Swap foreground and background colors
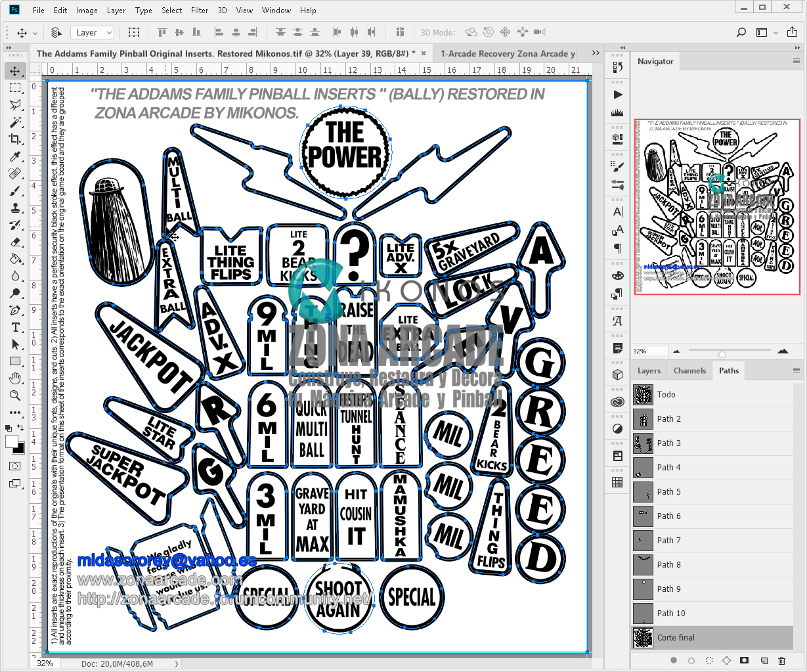The width and height of the screenshot is (807, 672). pyautogui.click(x=21, y=429)
